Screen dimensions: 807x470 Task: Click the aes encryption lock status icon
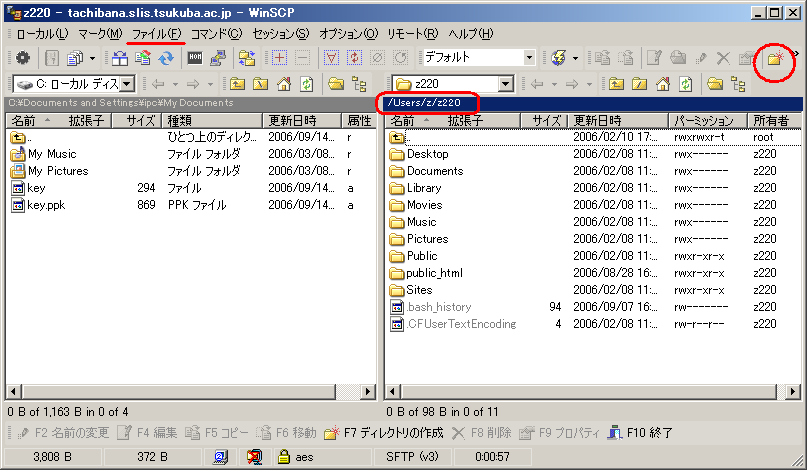click(x=284, y=456)
